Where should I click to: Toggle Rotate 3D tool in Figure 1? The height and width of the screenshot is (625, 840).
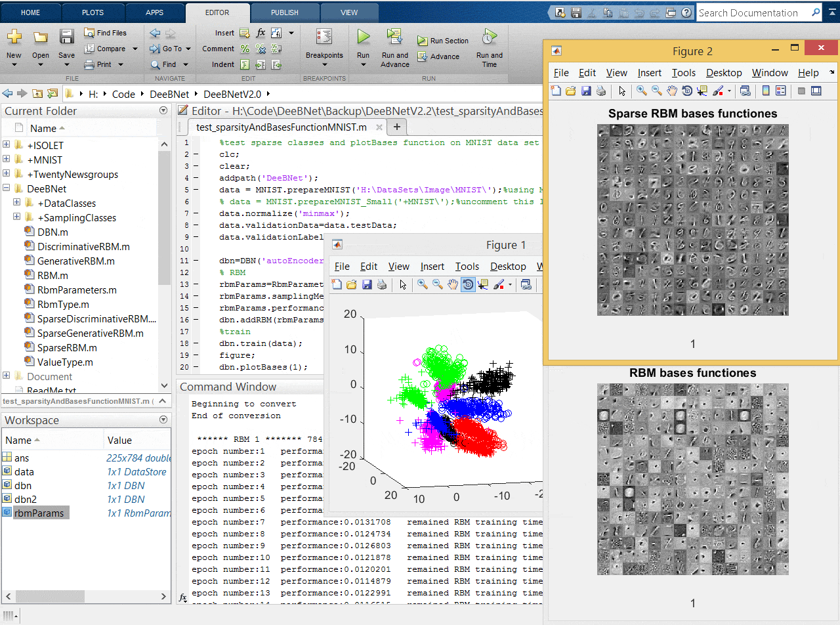click(468, 284)
